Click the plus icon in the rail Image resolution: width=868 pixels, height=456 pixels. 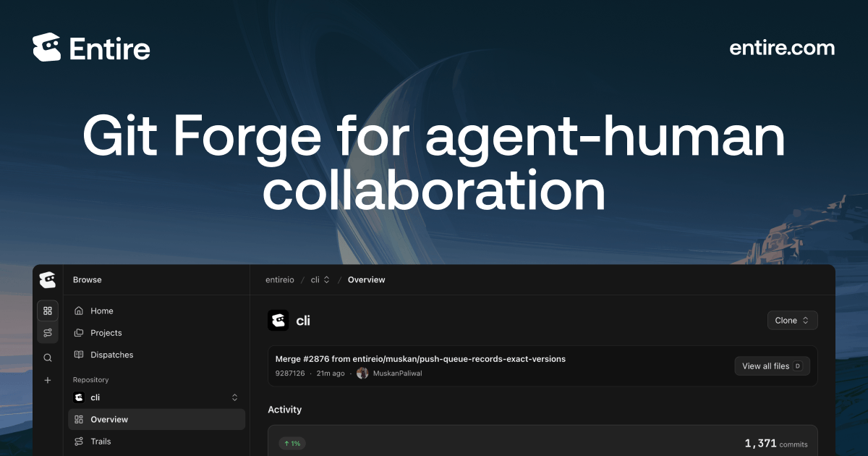(x=48, y=380)
